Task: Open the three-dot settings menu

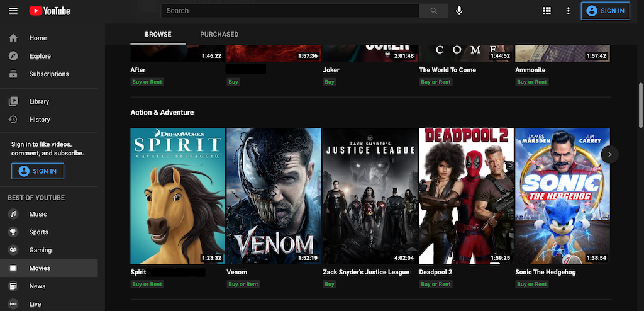Action: (x=568, y=11)
